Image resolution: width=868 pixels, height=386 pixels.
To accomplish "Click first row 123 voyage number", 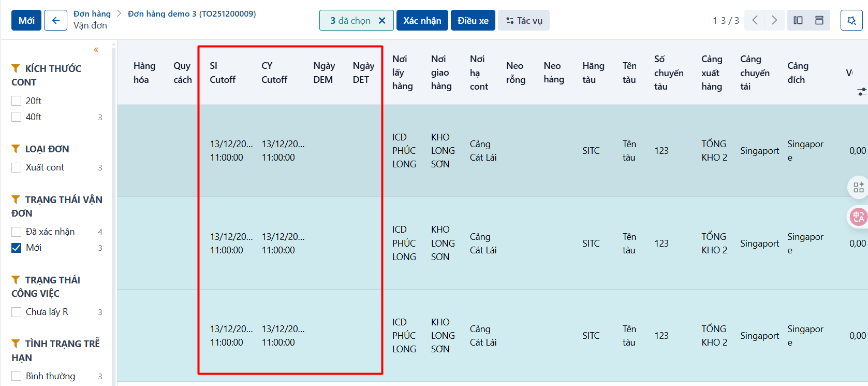I will coord(661,151).
